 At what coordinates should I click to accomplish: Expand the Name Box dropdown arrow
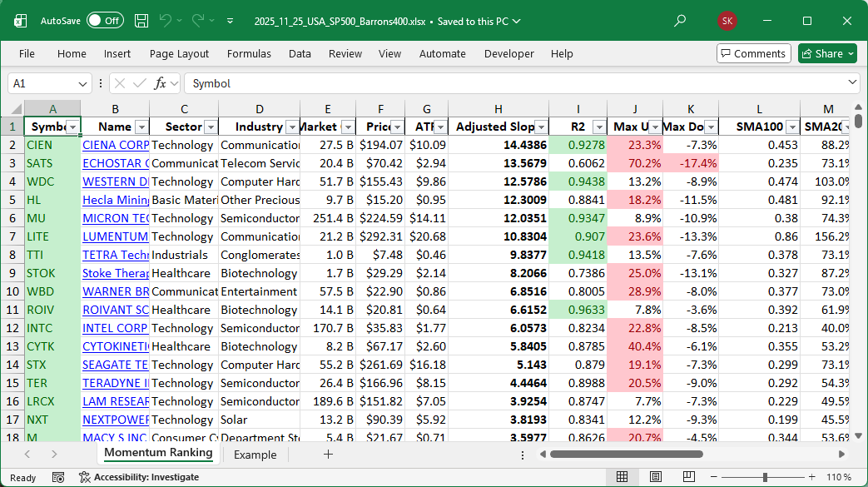pyautogui.click(x=82, y=83)
